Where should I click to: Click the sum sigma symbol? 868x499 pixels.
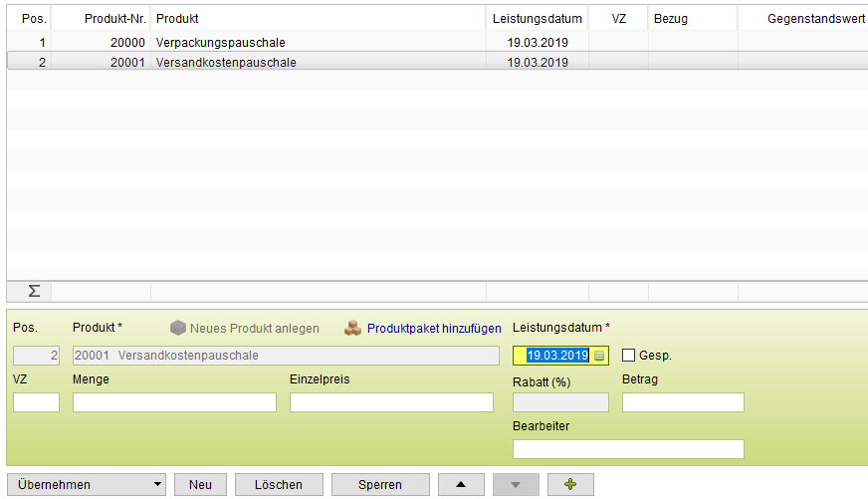point(33,291)
